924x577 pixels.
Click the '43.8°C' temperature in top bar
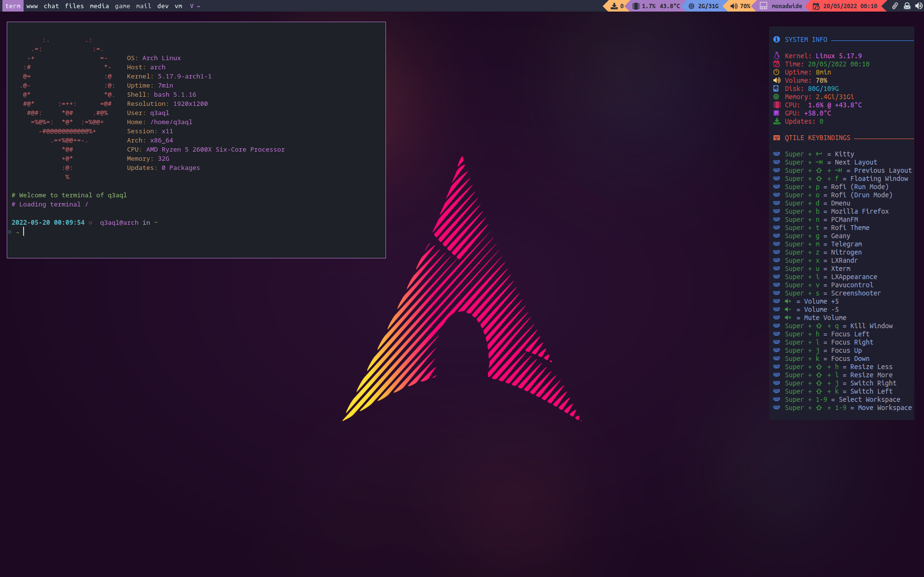click(x=669, y=6)
